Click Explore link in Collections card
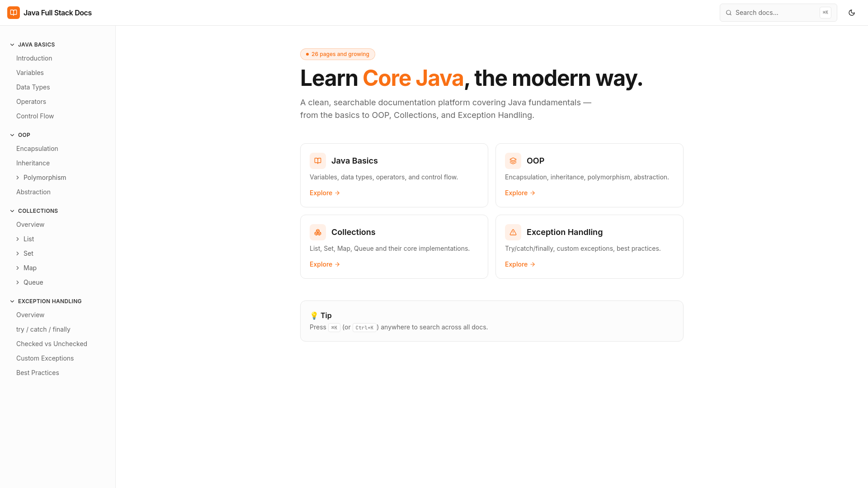Viewport: 868px width, 488px height. (x=325, y=264)
